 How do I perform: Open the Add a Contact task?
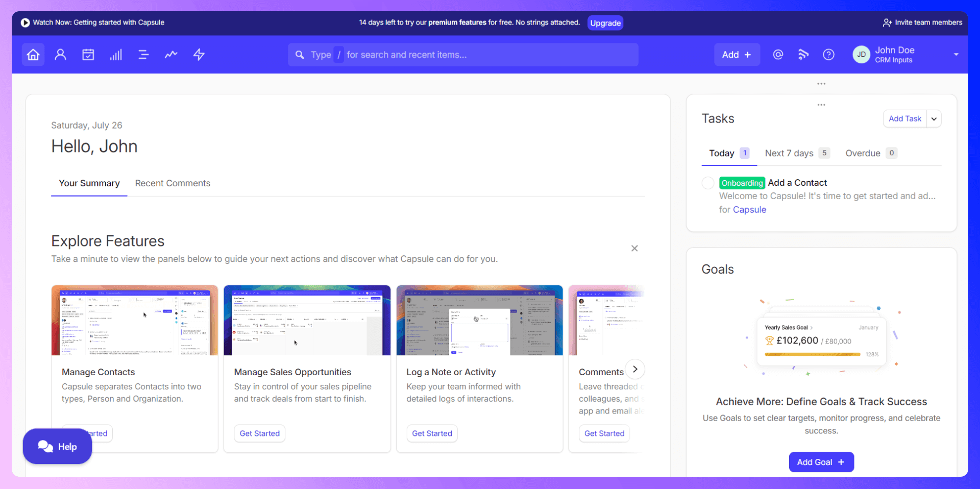(x=797, y=183)
